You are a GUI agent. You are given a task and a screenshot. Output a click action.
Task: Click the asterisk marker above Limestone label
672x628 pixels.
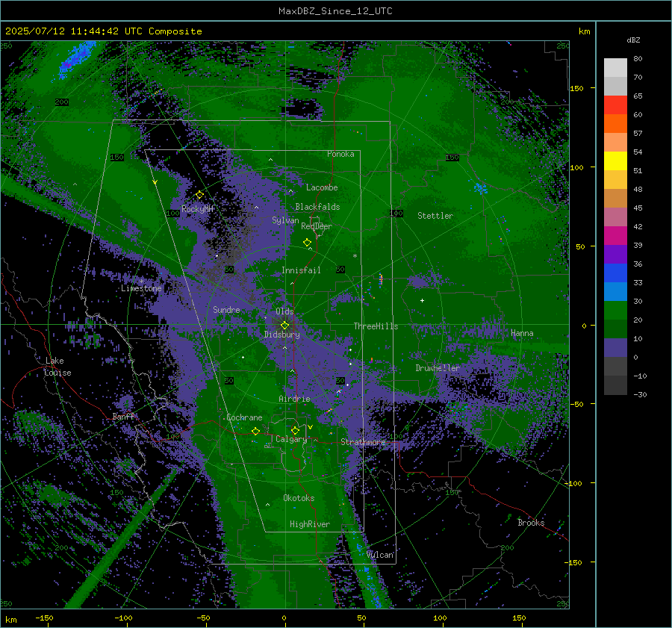[141, 282]
